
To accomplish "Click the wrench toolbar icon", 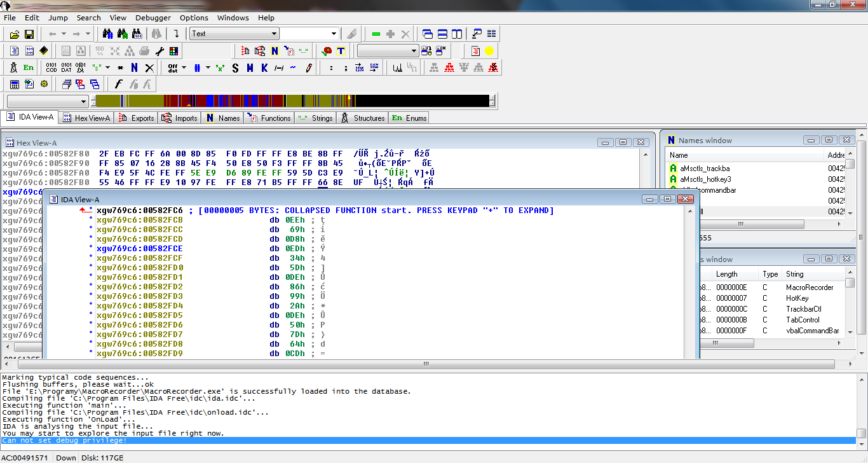I will tap(159, 51).
